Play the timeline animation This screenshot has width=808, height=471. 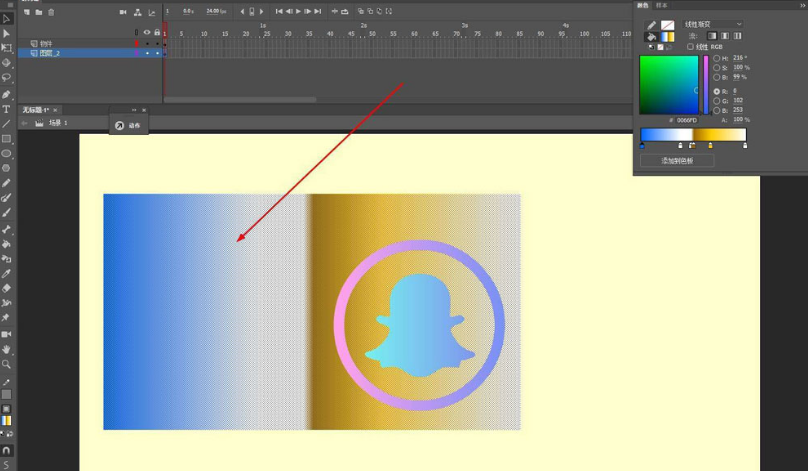click(298, 11)
